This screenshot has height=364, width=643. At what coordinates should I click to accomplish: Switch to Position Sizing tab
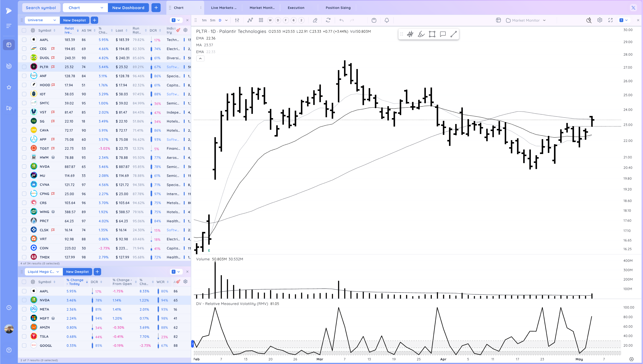338,8
